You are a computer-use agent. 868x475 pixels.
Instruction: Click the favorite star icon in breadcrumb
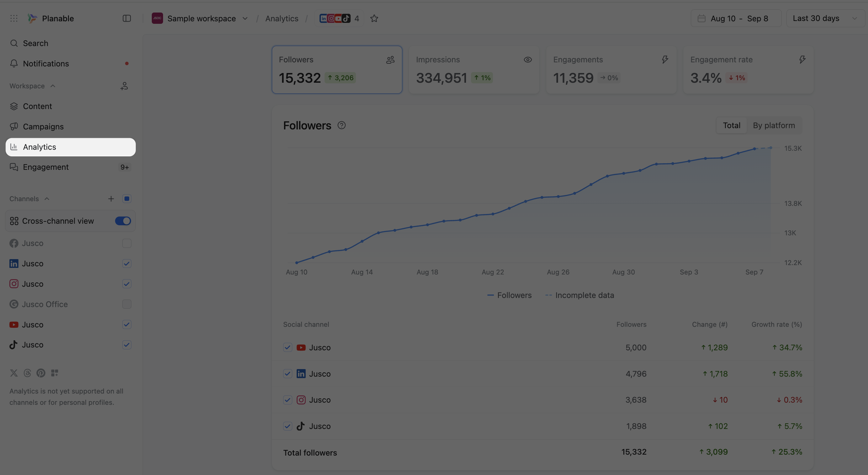374,18
